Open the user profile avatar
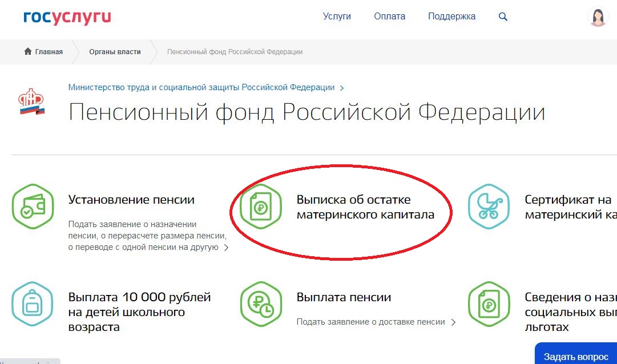The image size is (617, 364). (598, 17)
